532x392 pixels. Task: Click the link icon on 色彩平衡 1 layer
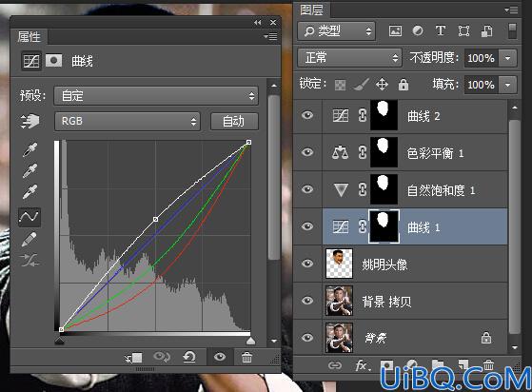click(x=363, y=152)
